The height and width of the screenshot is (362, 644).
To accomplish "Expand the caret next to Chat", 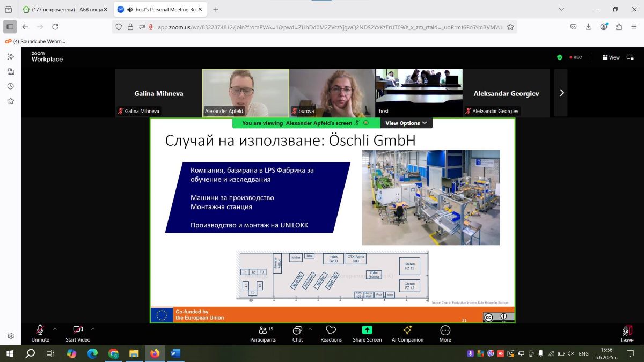I will (310, 329).
